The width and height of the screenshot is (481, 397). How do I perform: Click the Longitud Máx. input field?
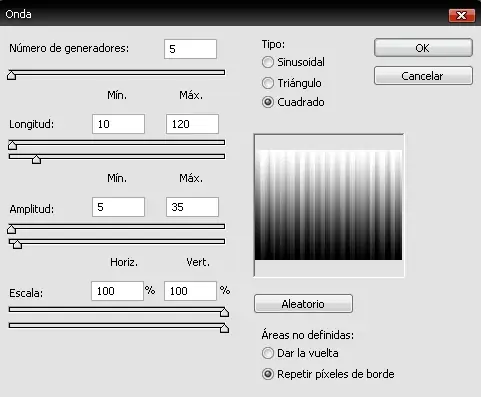coord(192,124)
